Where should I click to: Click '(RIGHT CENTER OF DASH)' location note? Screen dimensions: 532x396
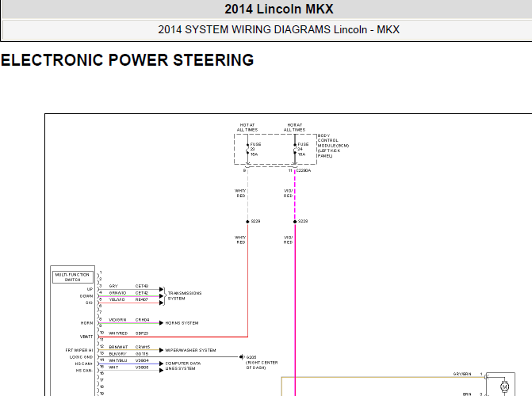(x=262, y=365)
